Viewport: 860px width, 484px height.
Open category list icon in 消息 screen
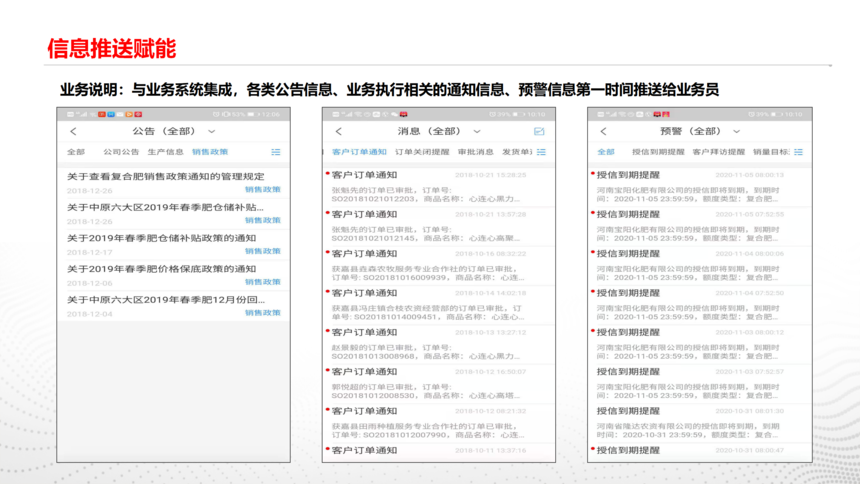(541, 152)
